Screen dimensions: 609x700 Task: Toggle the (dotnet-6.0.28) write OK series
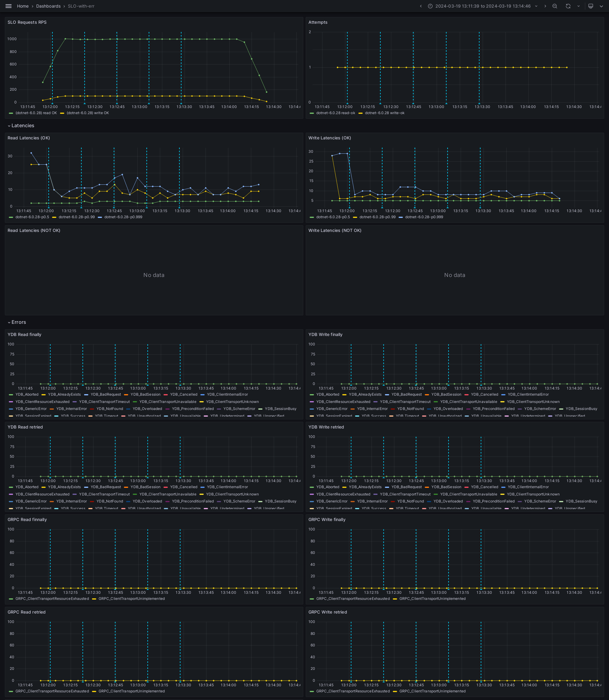pos(88,113)
